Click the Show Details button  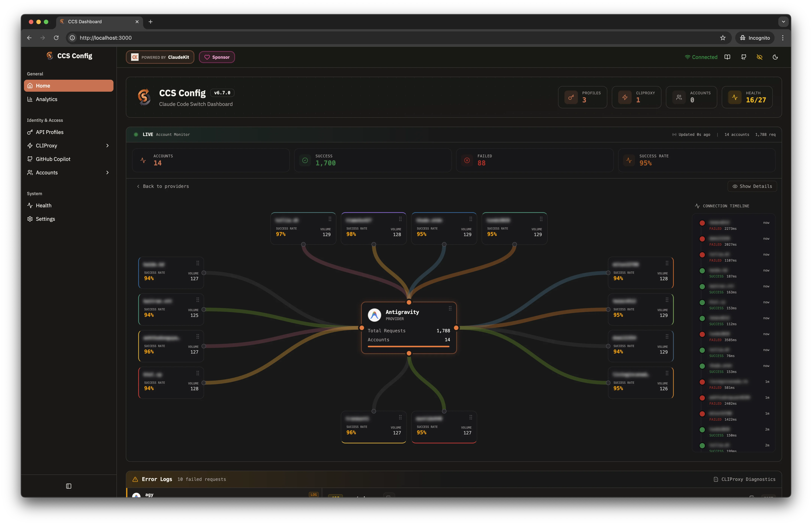tap(752, 186)
